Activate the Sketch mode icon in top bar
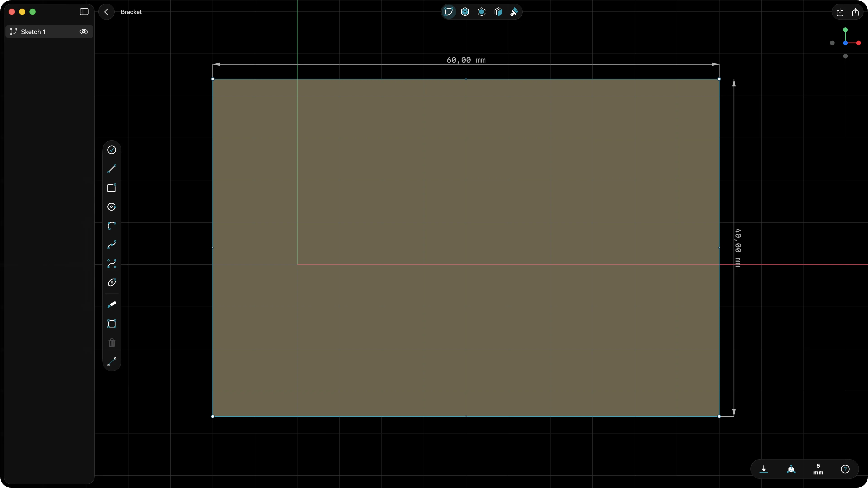 (448, 12)
